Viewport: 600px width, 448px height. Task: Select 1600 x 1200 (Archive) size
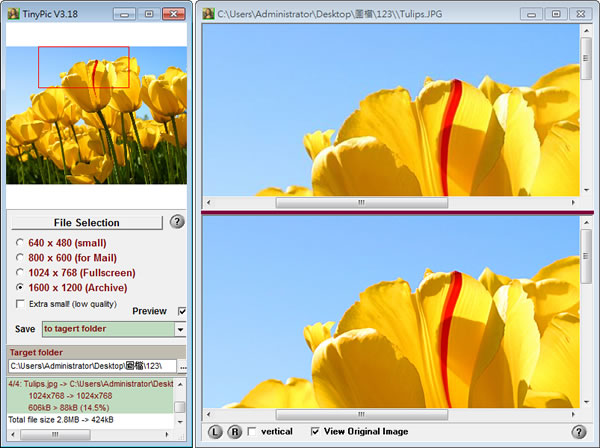[21, 288]
